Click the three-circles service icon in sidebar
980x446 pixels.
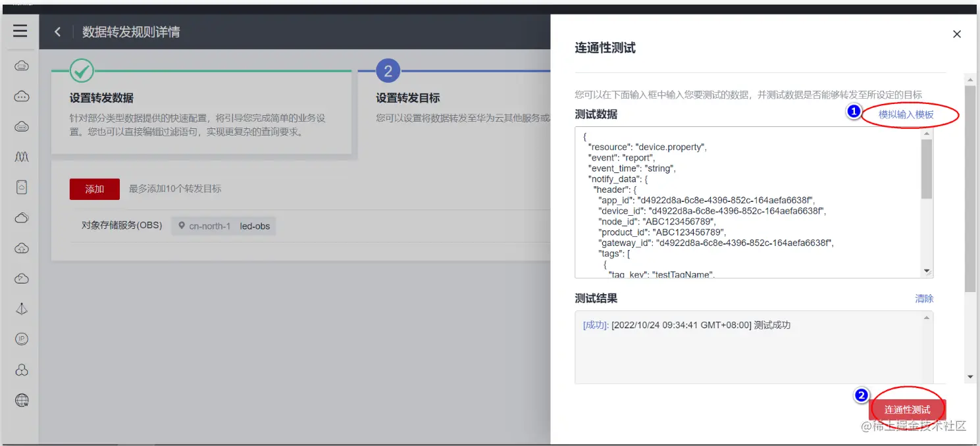click(20, 369)
